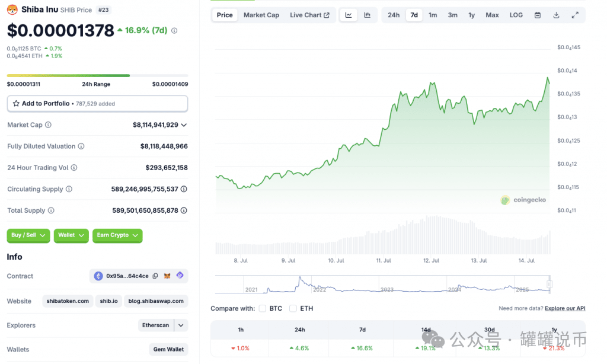
Task: Select the 7d time range
Action: pos(414,15)
